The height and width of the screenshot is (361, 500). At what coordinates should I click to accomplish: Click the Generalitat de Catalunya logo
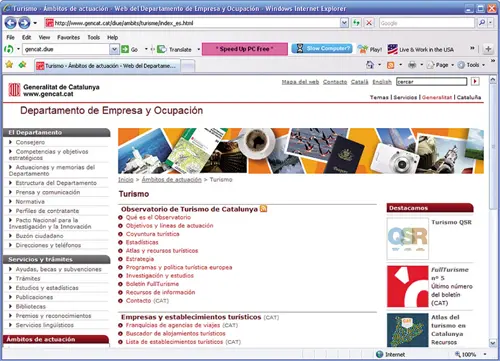pyautogui.click(x=14, y=90)
